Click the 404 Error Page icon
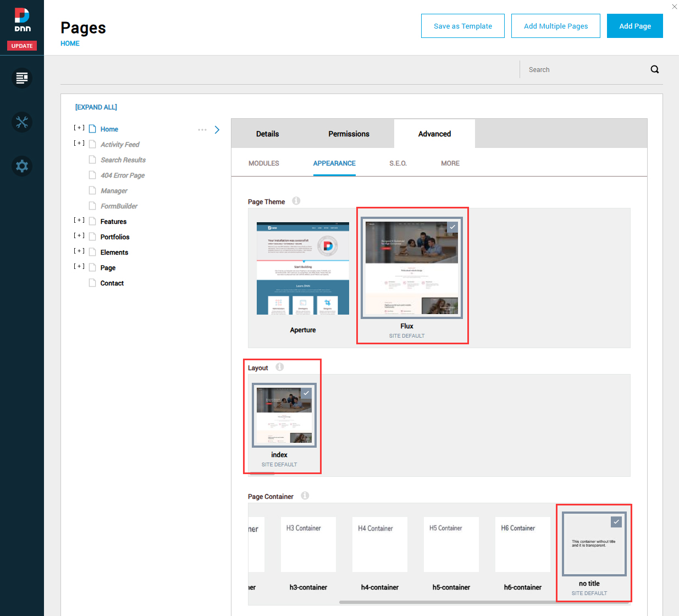The width and height of the screenshot is (679, 616). tap(92, 175)
